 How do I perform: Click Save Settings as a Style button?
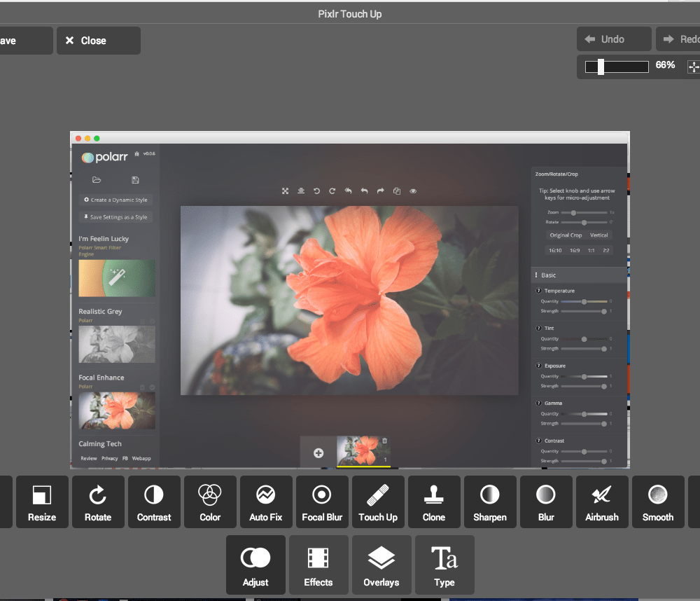(x=115, y=217)
